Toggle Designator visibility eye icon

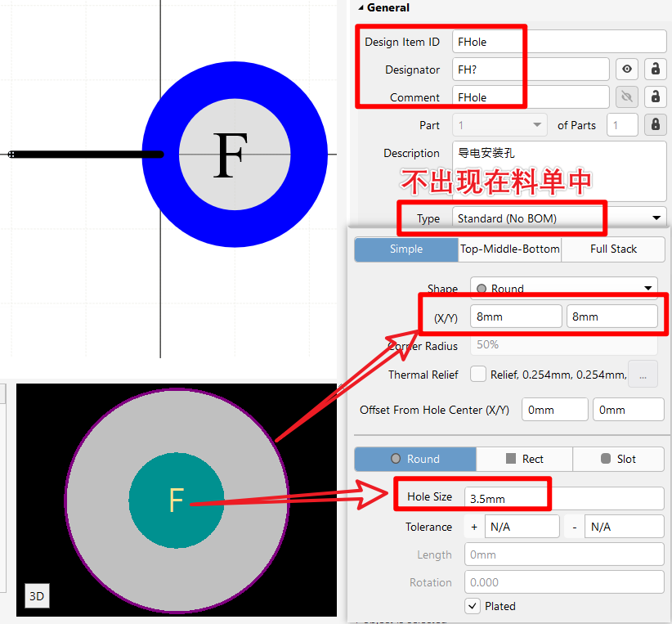627,69
